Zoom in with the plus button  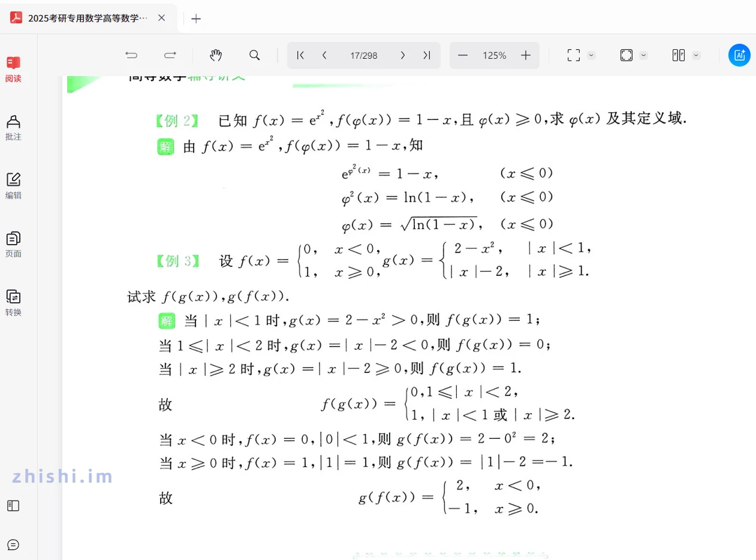526,55
